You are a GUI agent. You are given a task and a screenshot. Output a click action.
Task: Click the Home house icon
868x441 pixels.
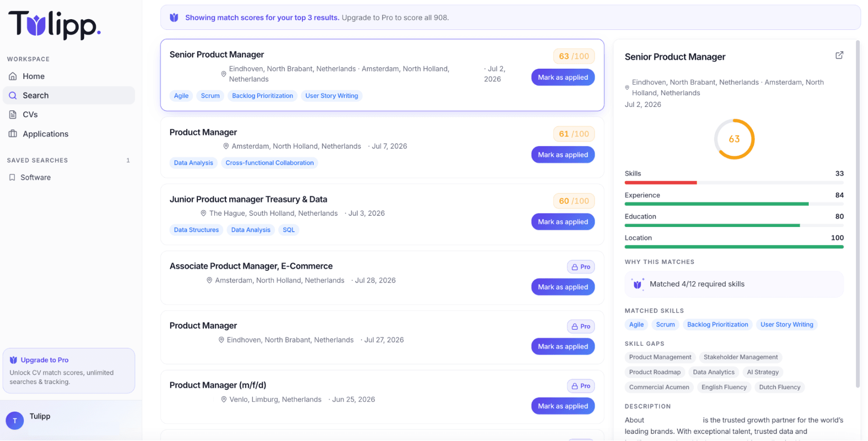(x=13, y=76)
